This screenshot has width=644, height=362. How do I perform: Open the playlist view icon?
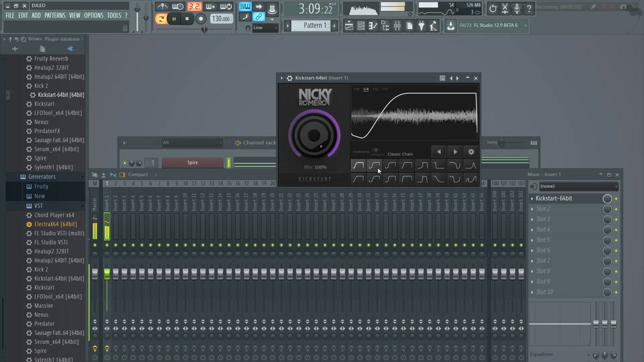[x=349, y=26]
